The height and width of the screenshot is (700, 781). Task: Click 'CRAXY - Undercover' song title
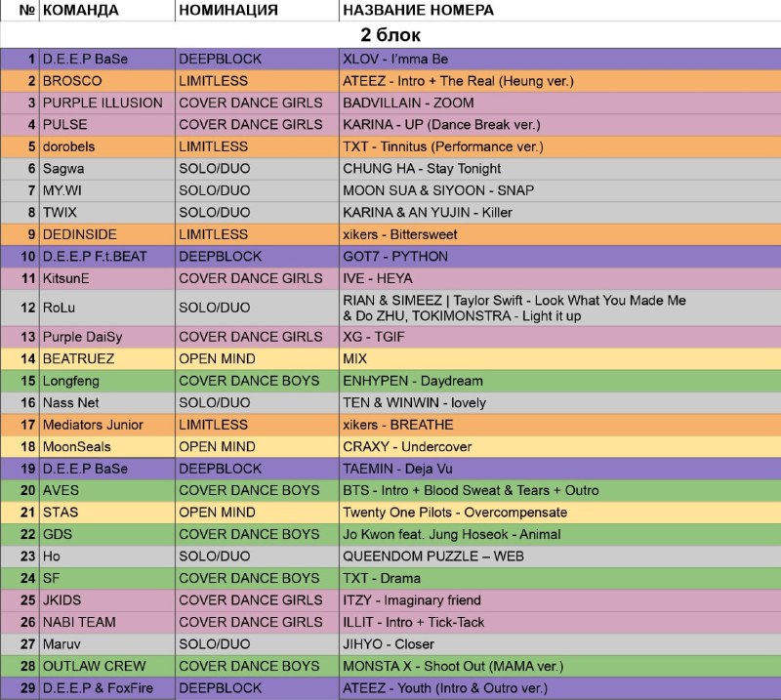click(x=407, y=446)
